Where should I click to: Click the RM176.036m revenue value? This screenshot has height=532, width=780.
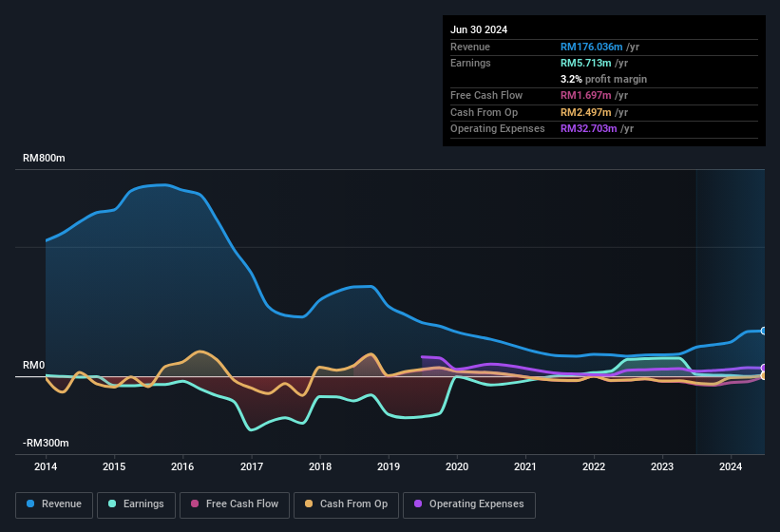592,47
